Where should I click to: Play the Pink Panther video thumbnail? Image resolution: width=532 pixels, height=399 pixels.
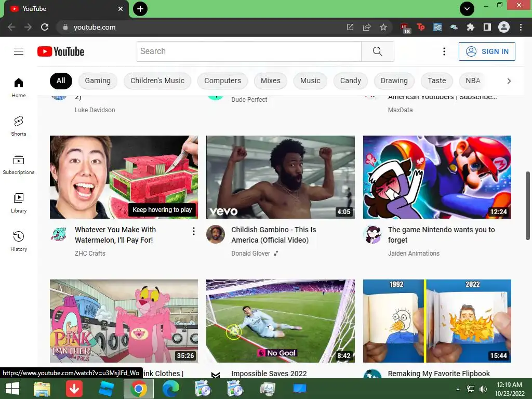(x=124, y=321)
